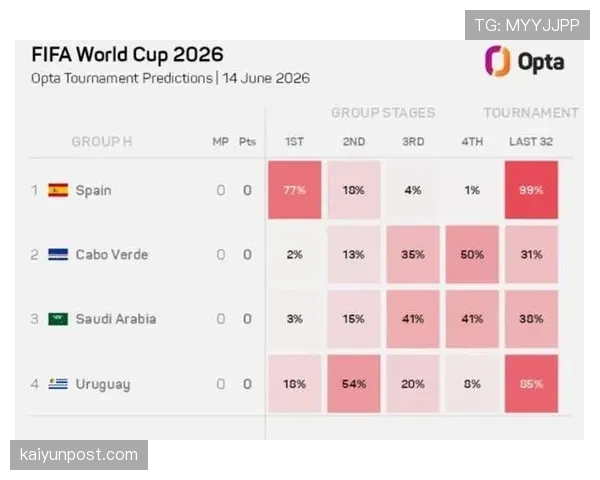Click the FIFA World Cup 2026 title
This screenshot has width=600, height=480.
[x=127, y=54]
